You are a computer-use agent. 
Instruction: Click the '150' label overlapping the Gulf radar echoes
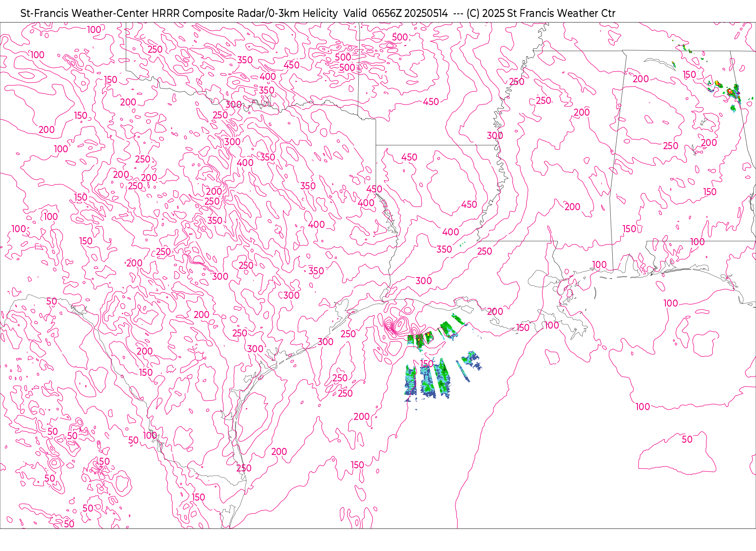427,364
